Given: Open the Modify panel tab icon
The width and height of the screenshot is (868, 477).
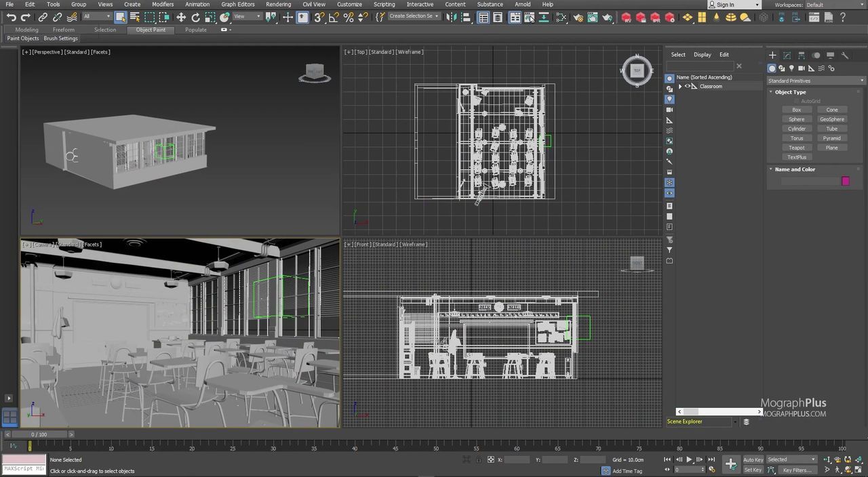Looking at the screenshot, I should click(787, 56).
